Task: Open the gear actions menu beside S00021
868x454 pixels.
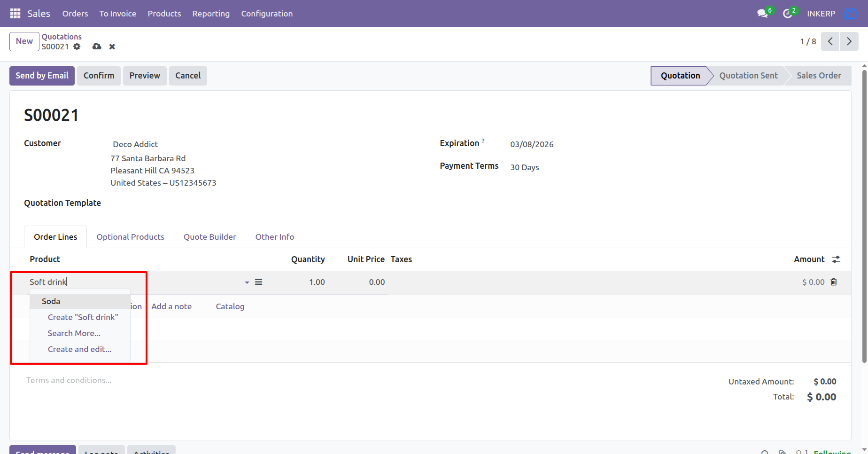Action: (77, 47)
